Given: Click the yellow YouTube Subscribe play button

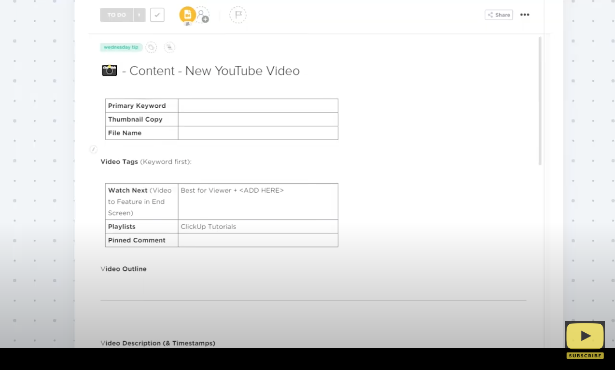Looking at the screenshot, I should 585,336.
